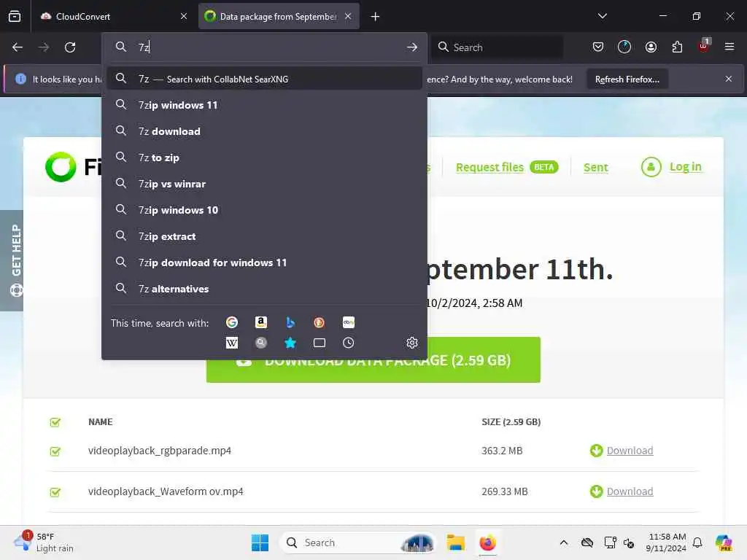Open the Get Help side tab
The height and width of the screenshot is (560, 747).
click(12, 260)
